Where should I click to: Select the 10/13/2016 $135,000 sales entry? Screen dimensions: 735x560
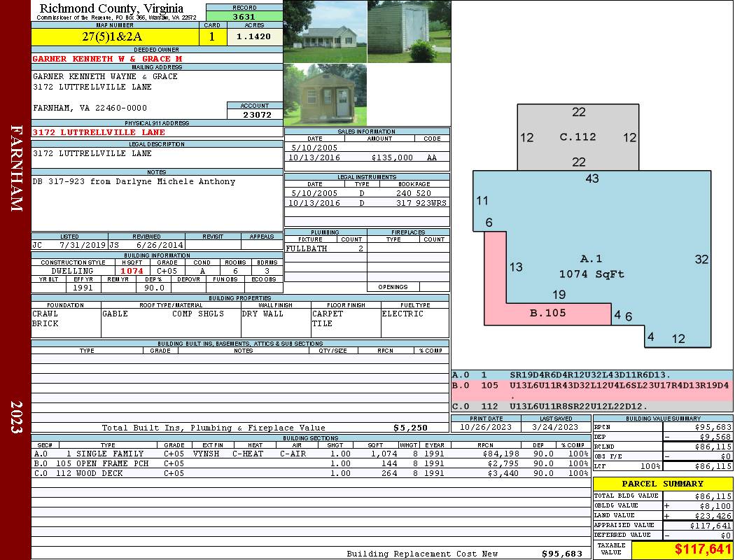click(x=367, y=157)
